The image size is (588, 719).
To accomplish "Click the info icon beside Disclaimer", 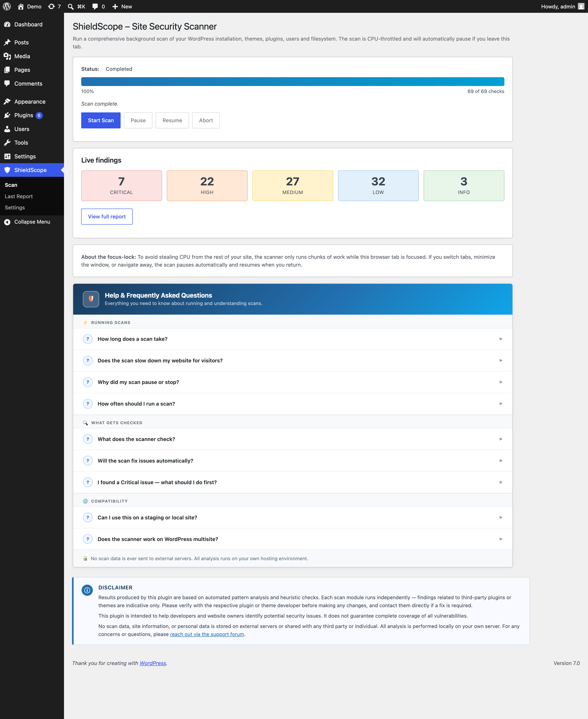I will pyautogui.click(x=87, y=590).
